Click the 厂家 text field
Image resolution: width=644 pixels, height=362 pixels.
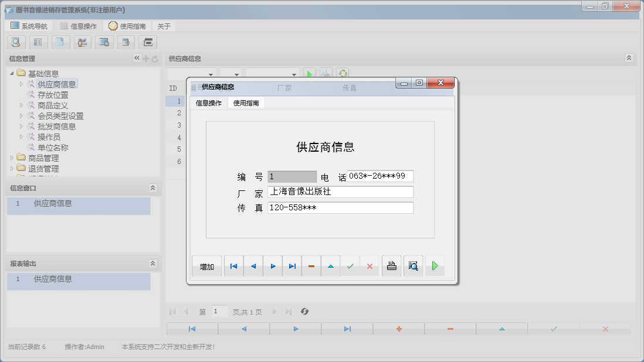pyautogui.click(x=340, y=192)
